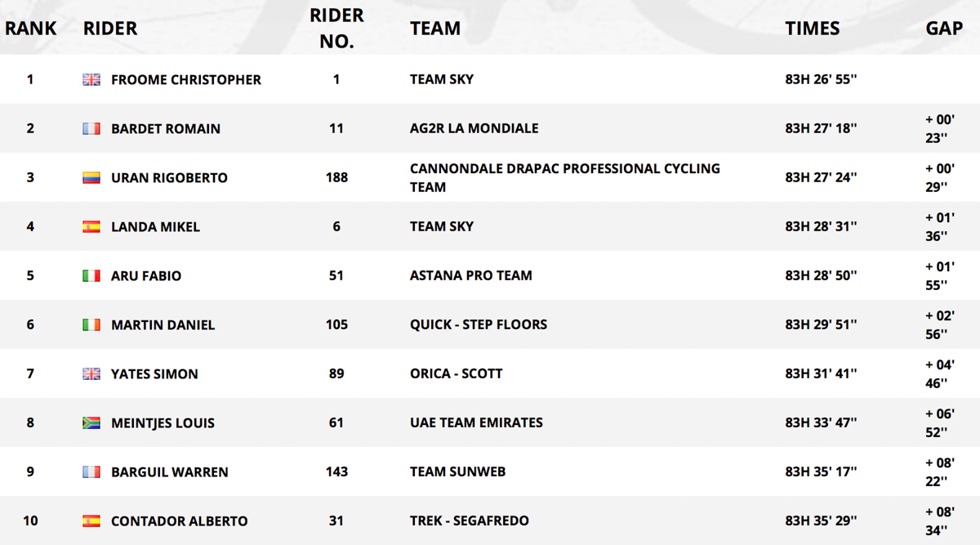Click the Italian flag beside Aru Fabio

click(x=91, y=275)
